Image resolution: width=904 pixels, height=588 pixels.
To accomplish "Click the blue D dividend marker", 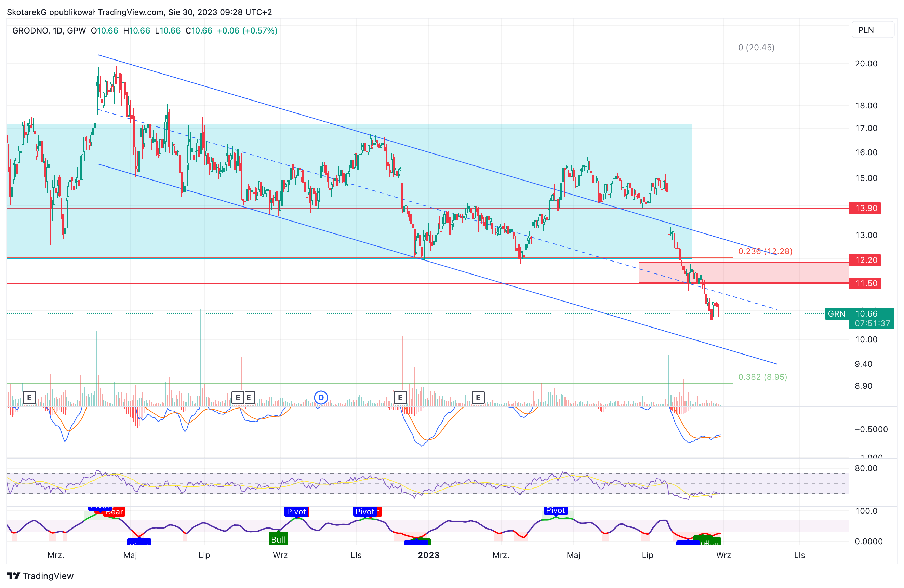I will tap(321, 397).
